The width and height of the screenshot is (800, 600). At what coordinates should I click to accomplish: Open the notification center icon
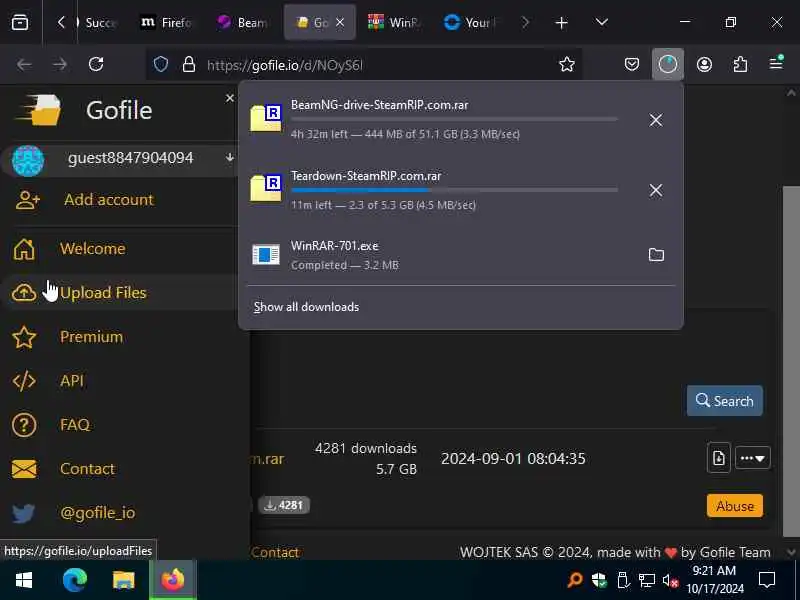point(767,580)
